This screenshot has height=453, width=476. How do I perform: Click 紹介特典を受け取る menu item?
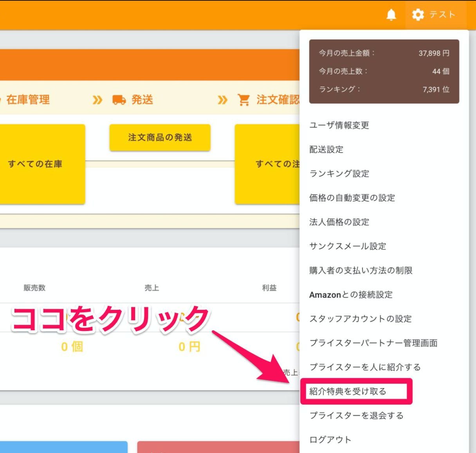pos(348,391)
